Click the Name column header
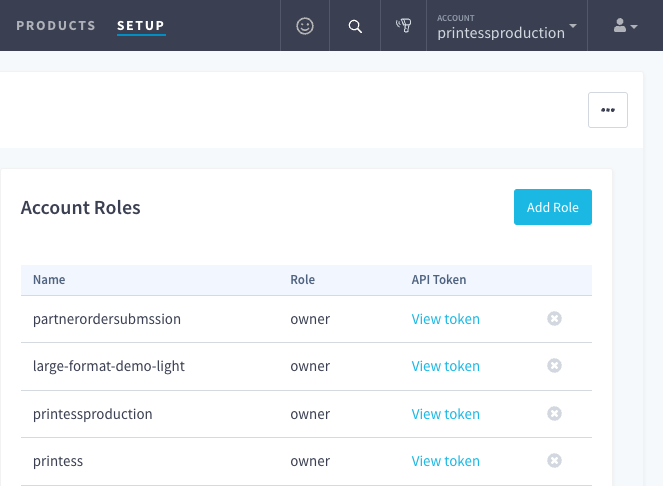663x486 pixels. tap(49, 280)
